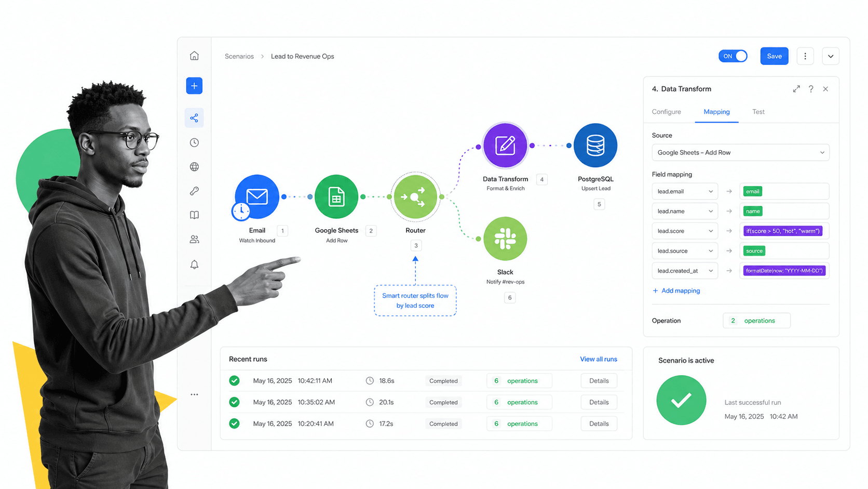Open the book Documentation sidebar icon
The width and height of the screenshot is (868, 489).
(x=194, y=215)
